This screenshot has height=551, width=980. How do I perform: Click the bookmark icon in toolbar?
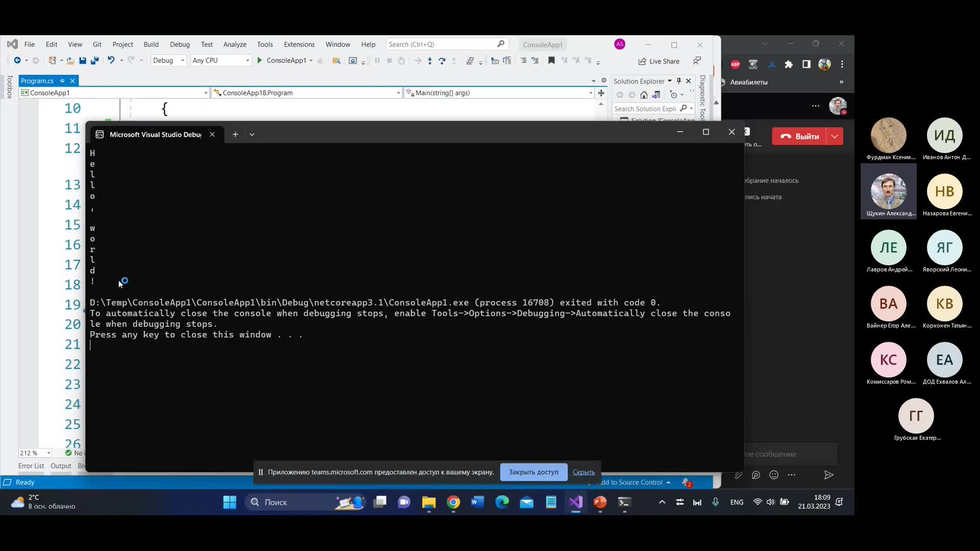coord(551,60)
